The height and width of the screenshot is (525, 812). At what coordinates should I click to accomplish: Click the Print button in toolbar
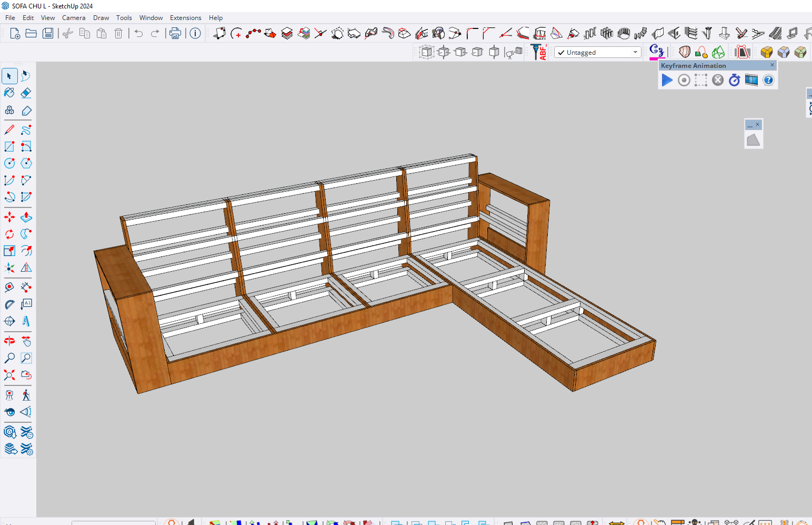point(175,34)
